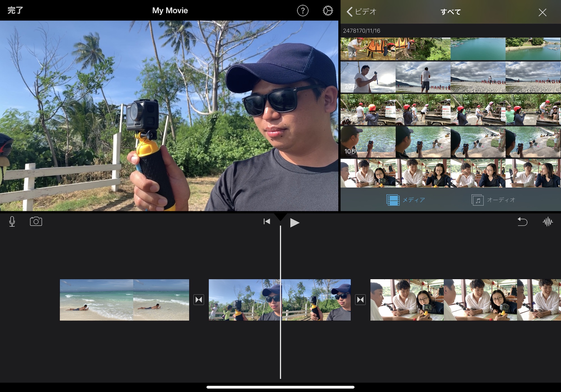The width and height of the screenshot is (561, 392).
Task: Select the 1:24 zipline clip thumbnail
Action: (x=367, y=49)
